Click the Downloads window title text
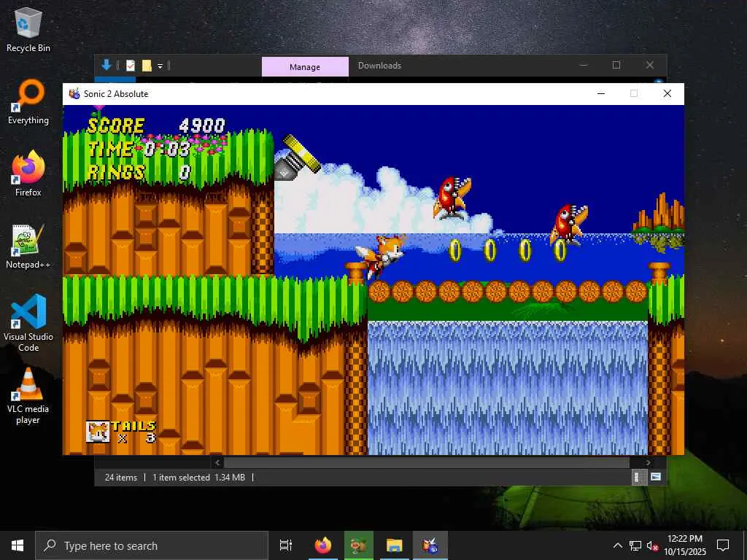Viewport: 747px width, 560px height. 379,66
